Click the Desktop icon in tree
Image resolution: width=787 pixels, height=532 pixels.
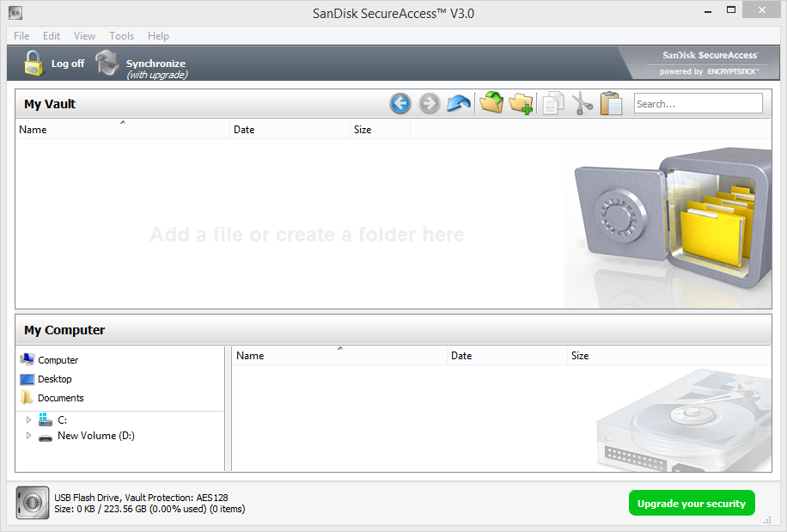(27, 379)
